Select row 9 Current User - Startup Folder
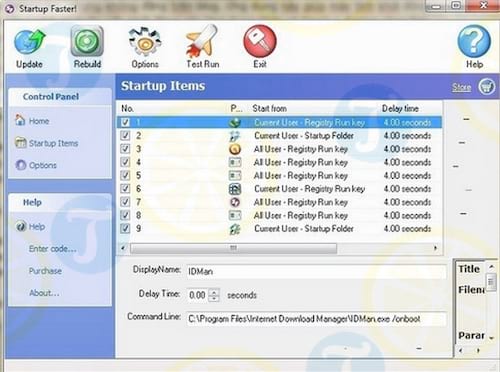Viewport: 500px width, 372px height. 279,229
